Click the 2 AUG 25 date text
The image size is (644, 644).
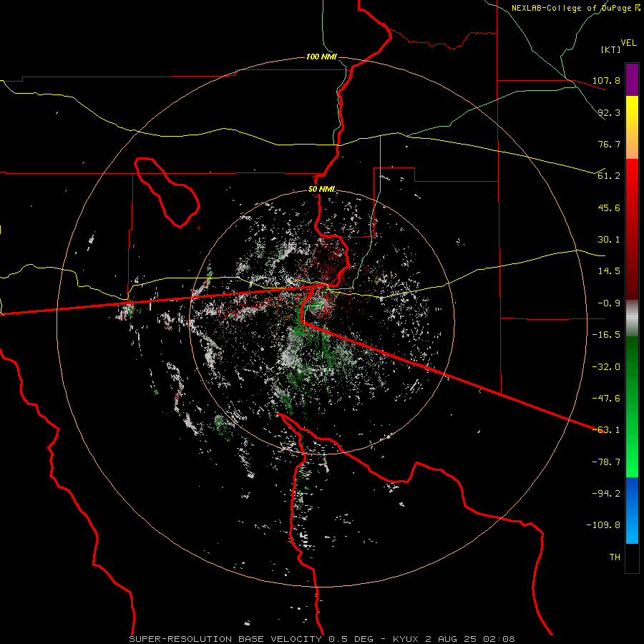click(x=452, y=639)
